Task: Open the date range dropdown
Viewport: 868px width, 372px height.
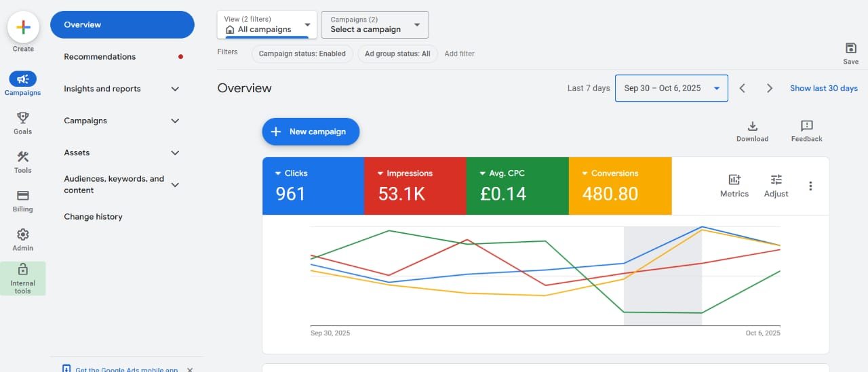Action: tap(671, 88)
